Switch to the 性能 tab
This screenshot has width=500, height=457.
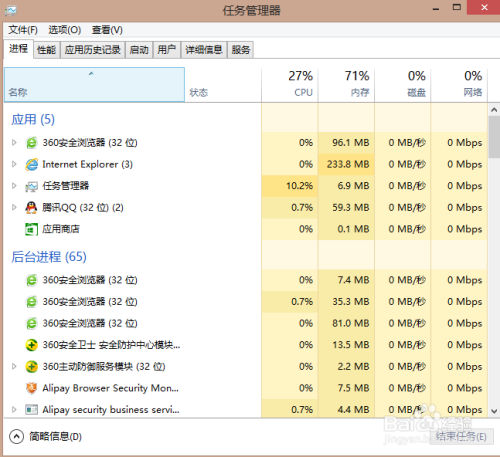pyautogui.click(x=47, y=50)
